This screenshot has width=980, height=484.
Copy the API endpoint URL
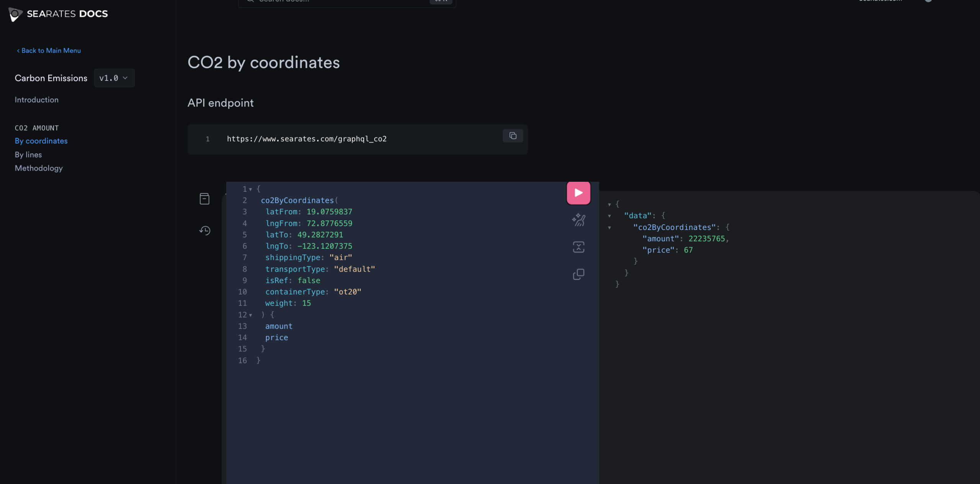click(x=513, y=136)
